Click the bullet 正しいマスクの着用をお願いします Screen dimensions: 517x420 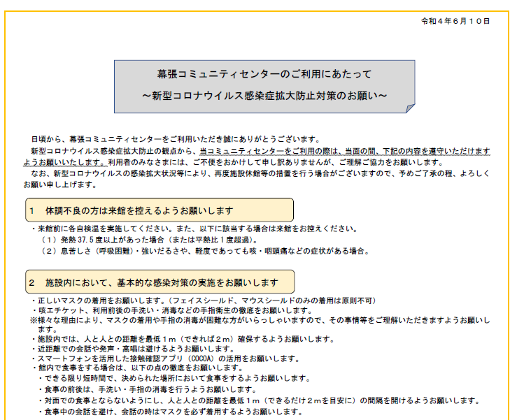pyautogui.click(x=203, y=300)
